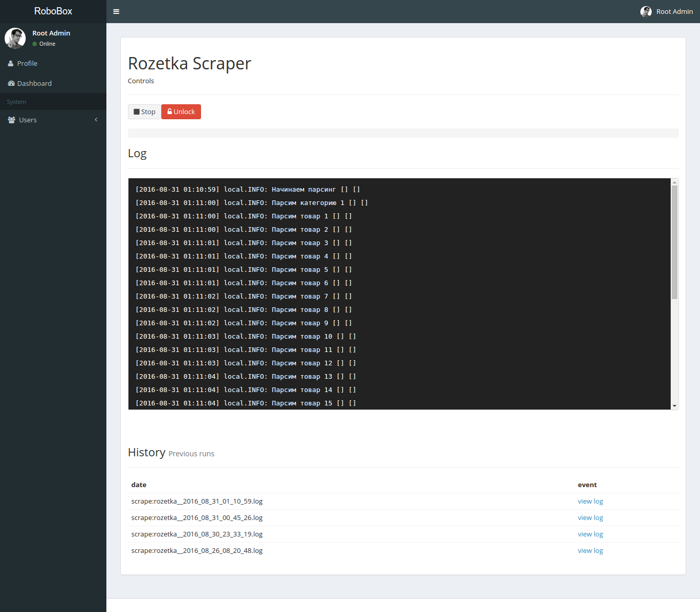Click the 'event' column header

[x=587, y=485]
